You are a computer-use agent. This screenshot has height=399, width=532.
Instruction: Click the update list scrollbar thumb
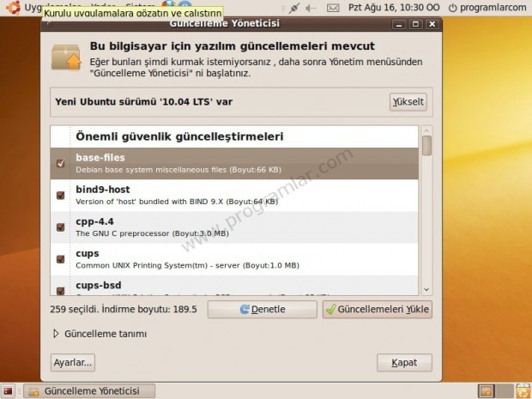click(x=426, y=146)
